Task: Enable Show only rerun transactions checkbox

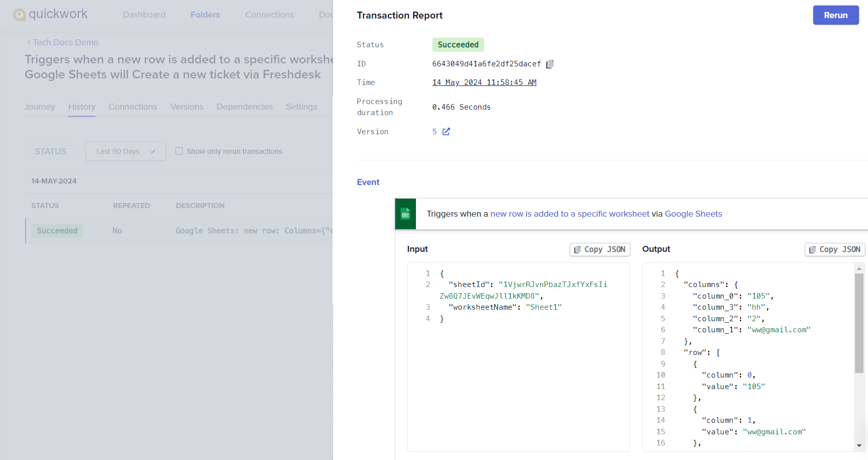Action: 179,151
